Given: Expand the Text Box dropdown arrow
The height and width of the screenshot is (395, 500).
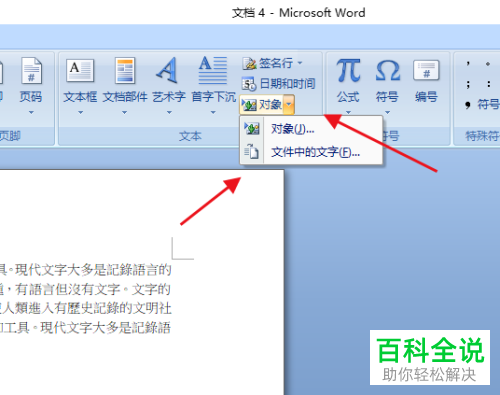Looking at the screenshot, I should 80,112.
